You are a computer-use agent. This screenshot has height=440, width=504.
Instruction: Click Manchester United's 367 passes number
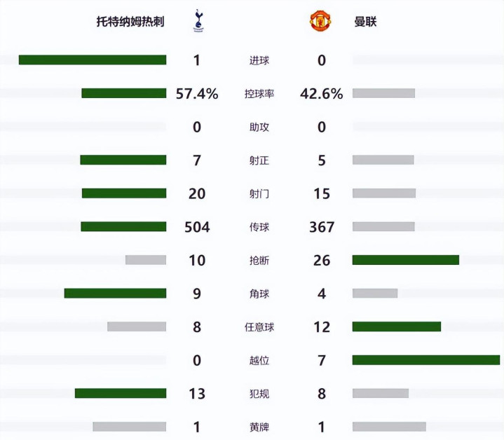click(322, 227)
